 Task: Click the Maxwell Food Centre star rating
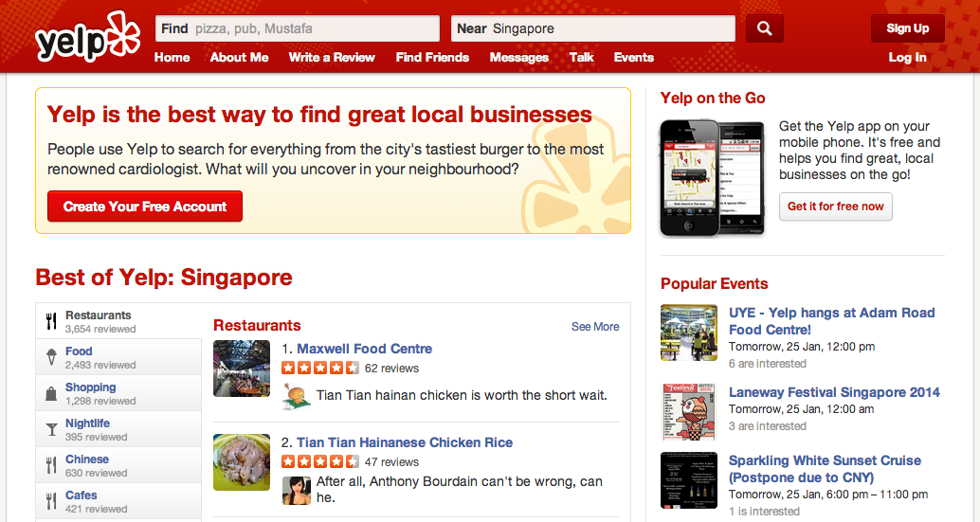[x=320, y=368]
